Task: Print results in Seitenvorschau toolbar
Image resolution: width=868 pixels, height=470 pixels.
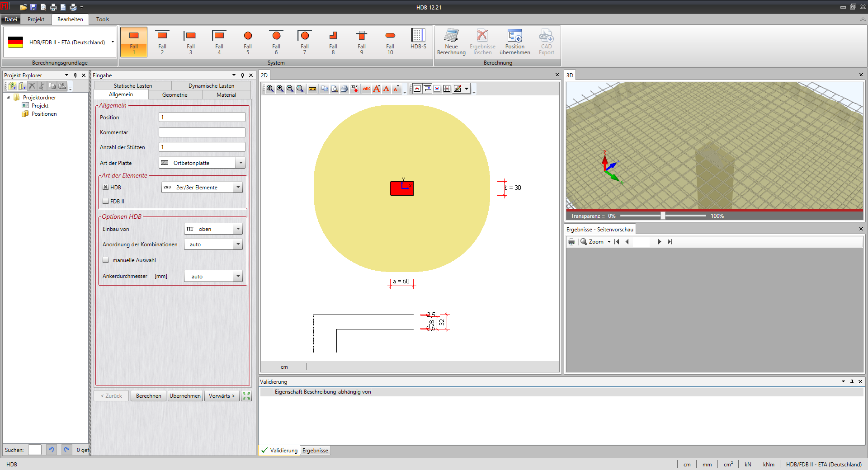Action: tap(571, 242)
